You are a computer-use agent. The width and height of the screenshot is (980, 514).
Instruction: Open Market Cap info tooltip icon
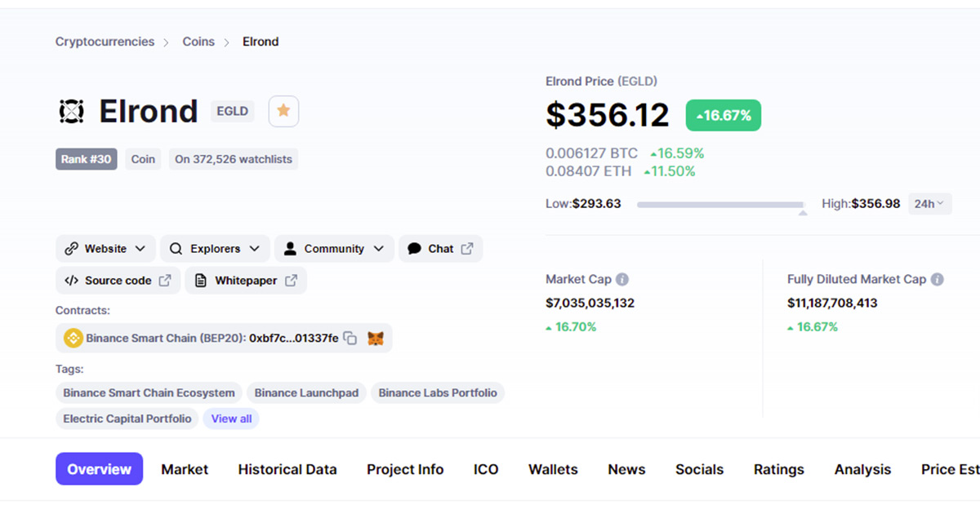pos(622,279)
